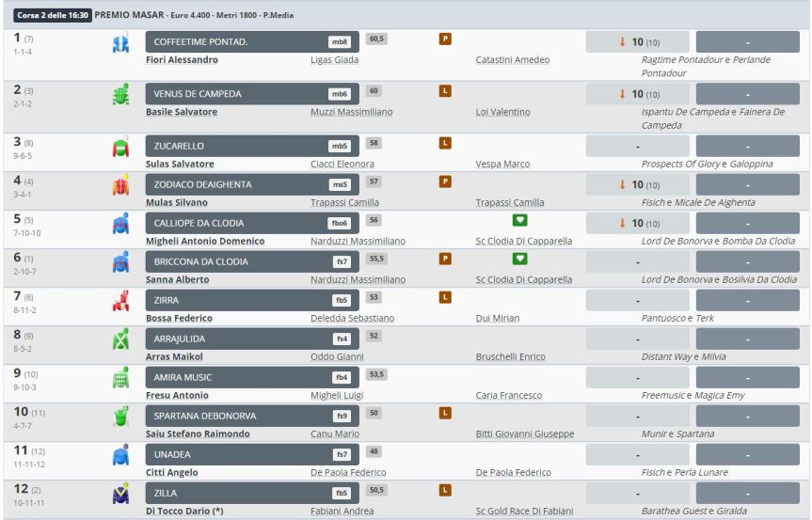The image size is (812, 520).
Task: Click owner link Sc Gold Race Di Fabiani
Action: tap(523, 511)
